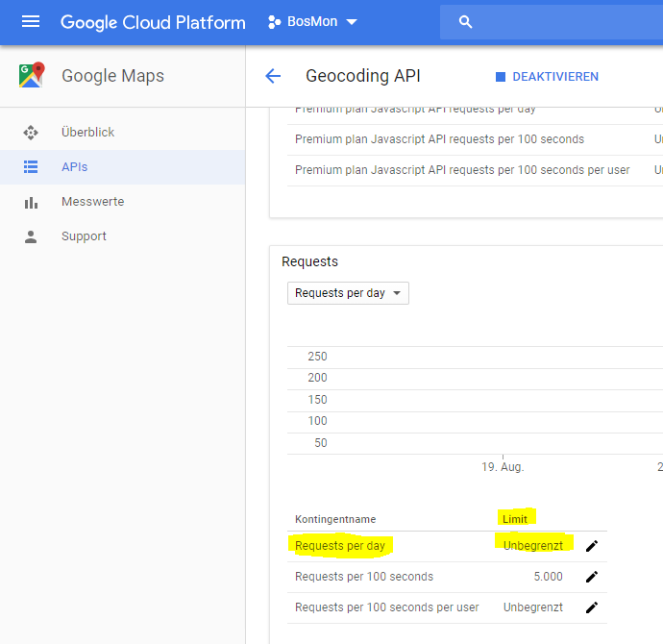This screenshot has height=644, width=663.
Task: Open Support in the sidebar
Action: (x=123, y=236)
